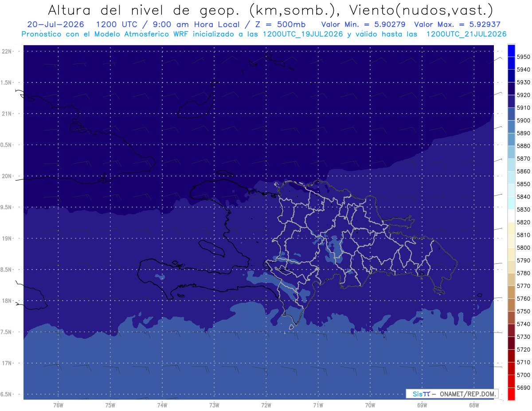Click the latitude label 22N
Screen dimensions: 532x411
pos(7,51)
